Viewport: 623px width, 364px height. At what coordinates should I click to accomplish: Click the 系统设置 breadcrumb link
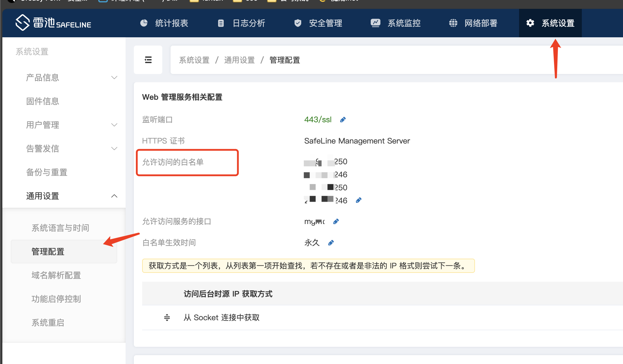194,60
